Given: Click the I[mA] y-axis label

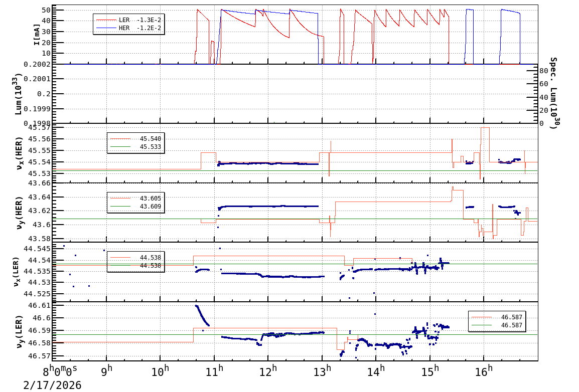Looking at the screenshot, I should [x=37, y=35].
